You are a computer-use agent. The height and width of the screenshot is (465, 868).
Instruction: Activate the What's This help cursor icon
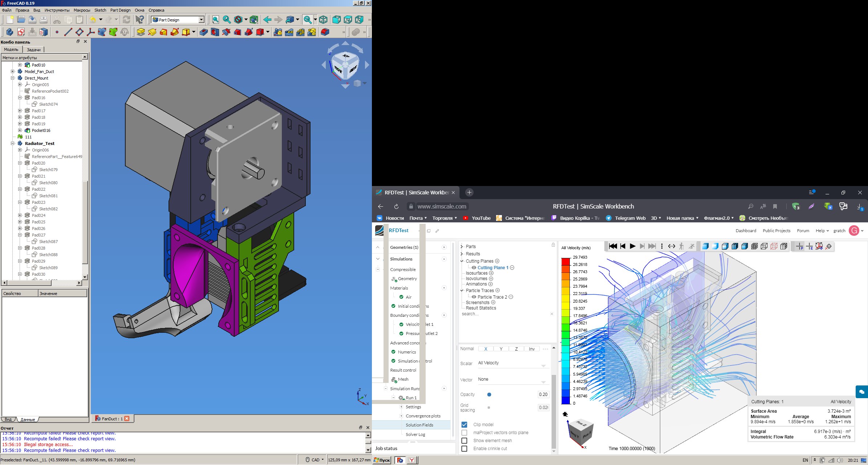(139, 20)
